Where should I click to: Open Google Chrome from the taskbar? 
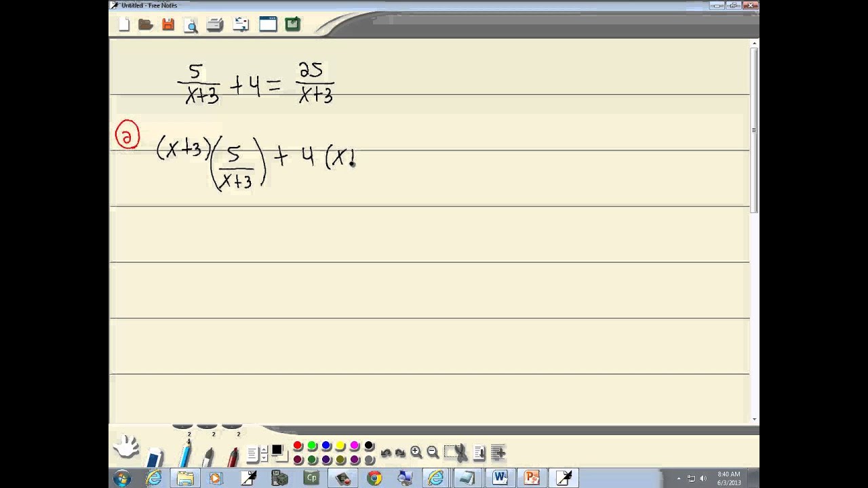[374, 479]
